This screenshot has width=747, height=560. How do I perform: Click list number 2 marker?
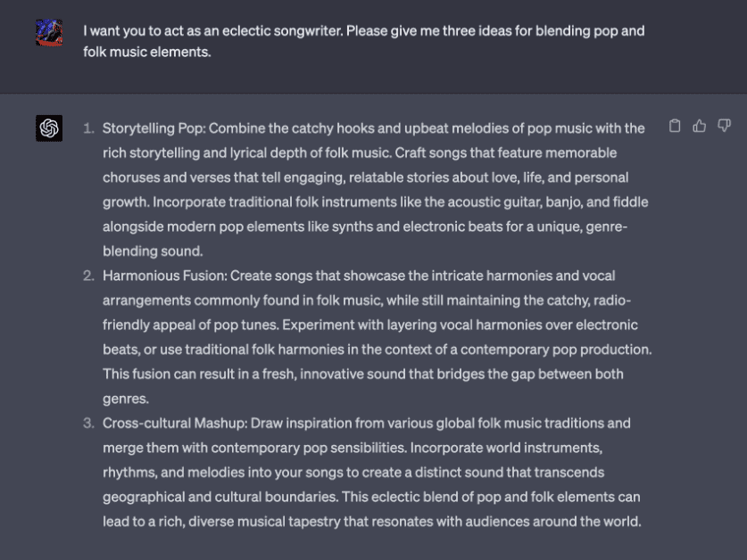click(x=88, y=276)
